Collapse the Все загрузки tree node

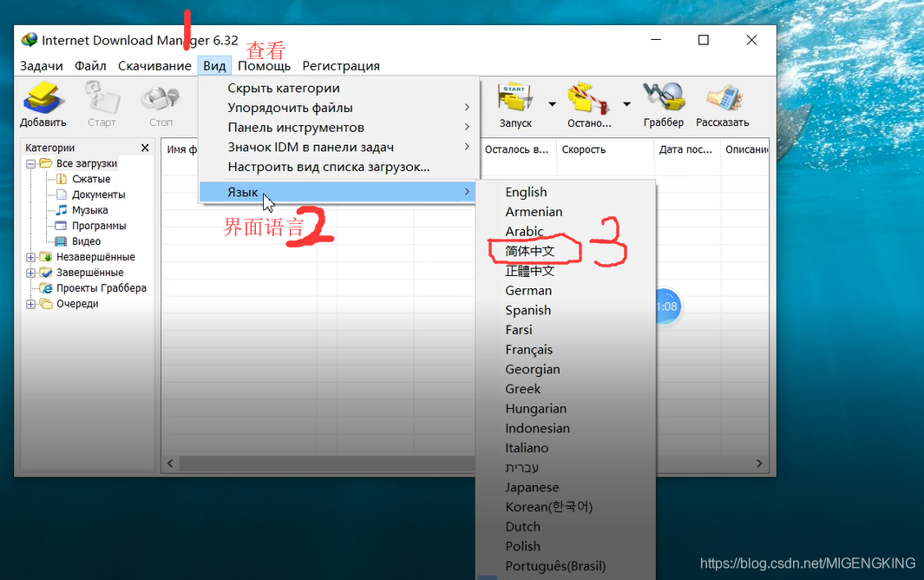[x=30, y=164]
